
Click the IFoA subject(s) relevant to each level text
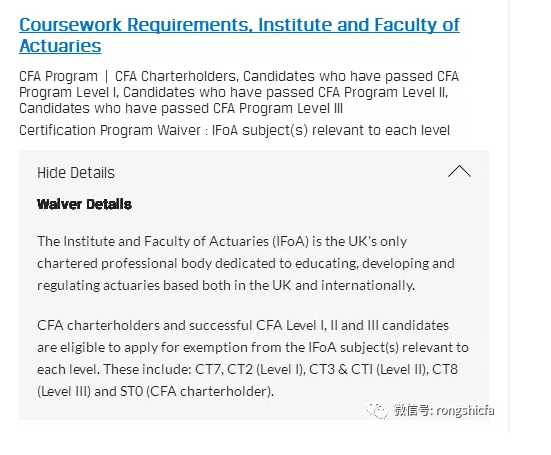pos(331,130)
